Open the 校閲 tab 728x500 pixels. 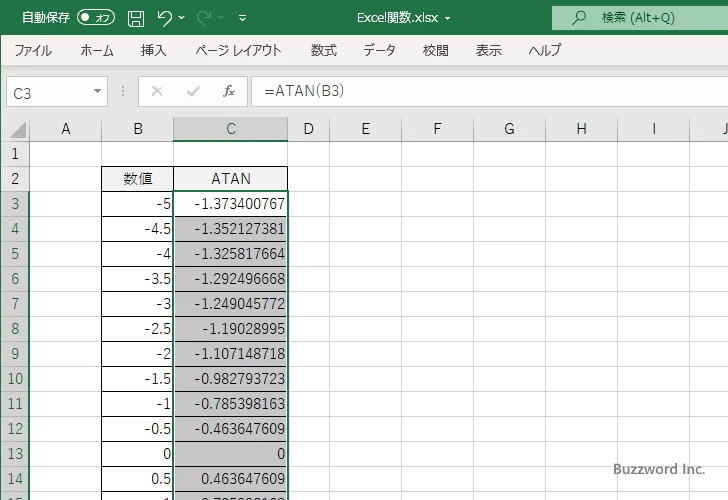click(x=436, y=50)
